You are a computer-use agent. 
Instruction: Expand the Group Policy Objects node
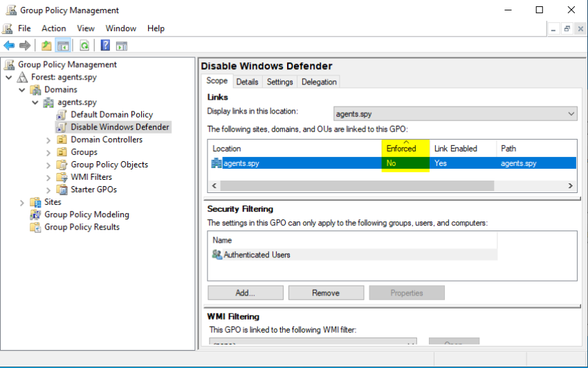(x=48, y=165)
